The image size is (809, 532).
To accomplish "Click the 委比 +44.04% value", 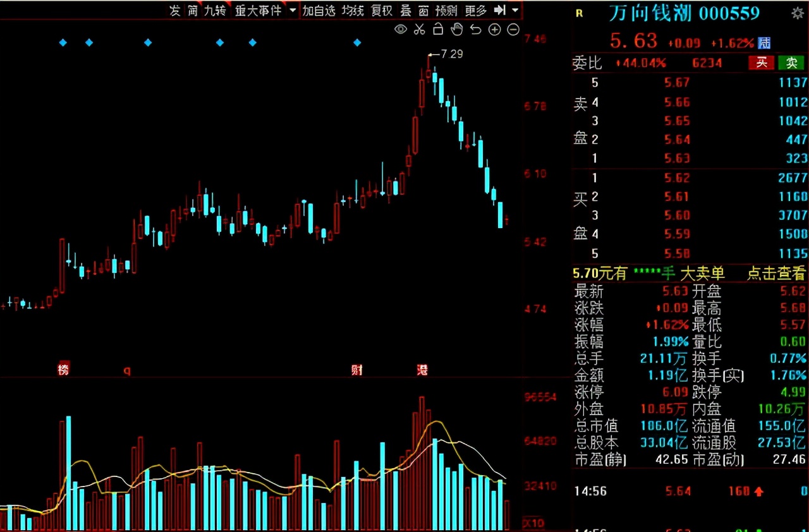I will pos(640,63).
